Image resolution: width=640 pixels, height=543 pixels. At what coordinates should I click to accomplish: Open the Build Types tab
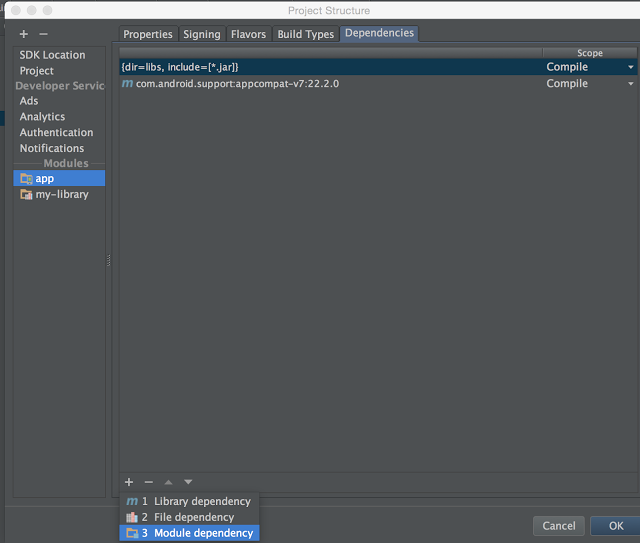point(305,34)
